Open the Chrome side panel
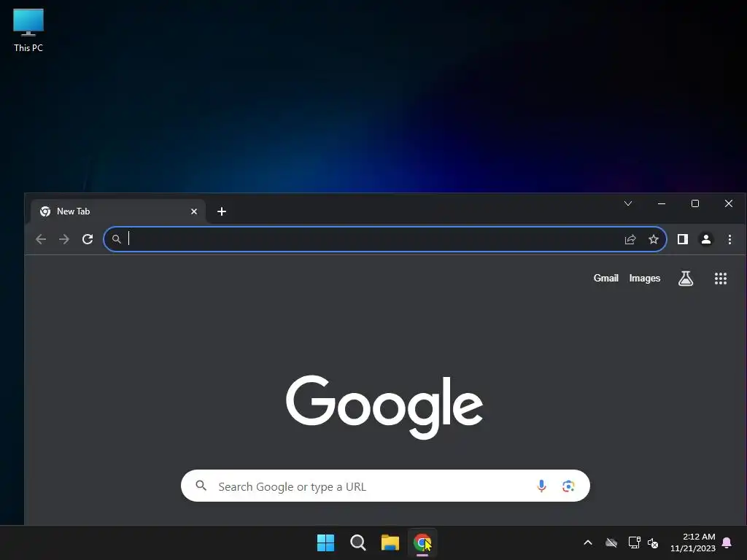Image resolution: width=747 pixels, height=560 pixels. point(683,239)
